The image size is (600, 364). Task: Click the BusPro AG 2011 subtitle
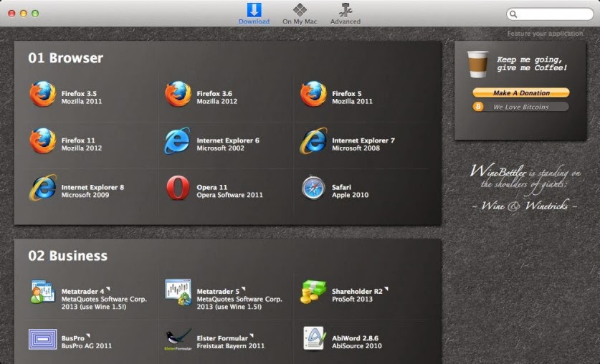click(x=87, y=346)
